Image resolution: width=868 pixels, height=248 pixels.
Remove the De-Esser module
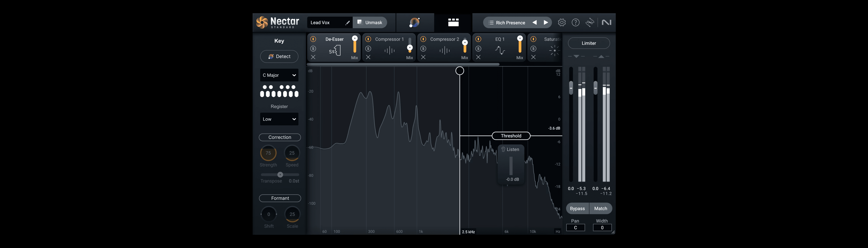[x=313, y=57]
